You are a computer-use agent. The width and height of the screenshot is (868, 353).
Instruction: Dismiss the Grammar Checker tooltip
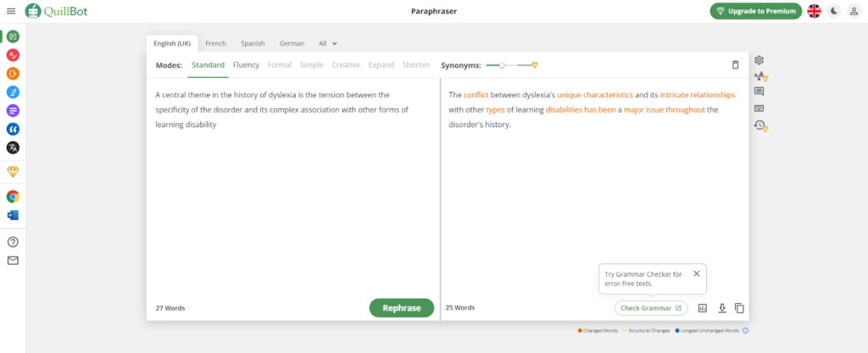(696, 273)
